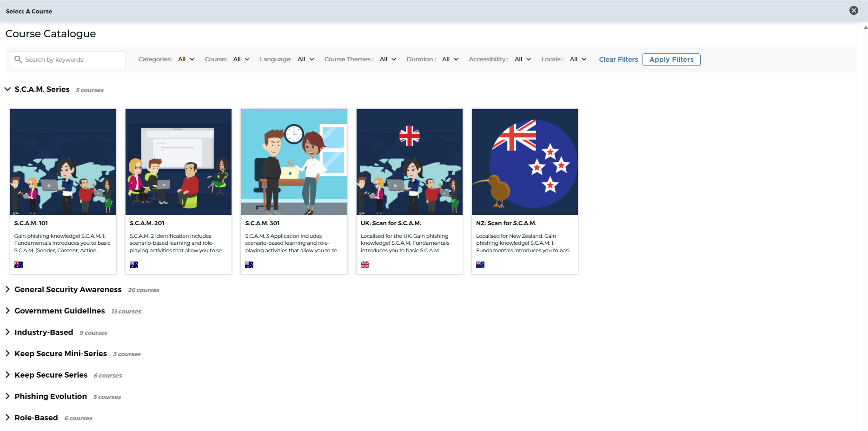This screenshot has height=431, width=868.
Task: Open the Course filter dropdown
Action: [241, 59]
